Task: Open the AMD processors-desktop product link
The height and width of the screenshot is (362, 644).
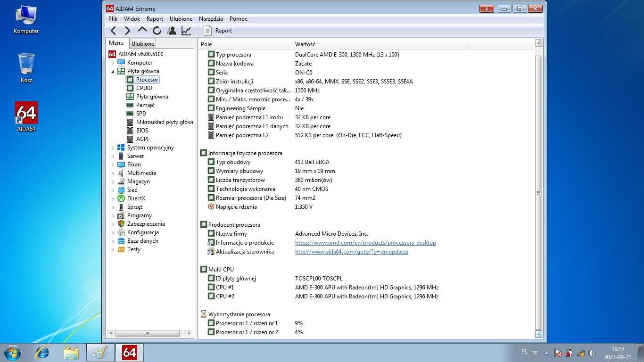Action: (365, 243)
